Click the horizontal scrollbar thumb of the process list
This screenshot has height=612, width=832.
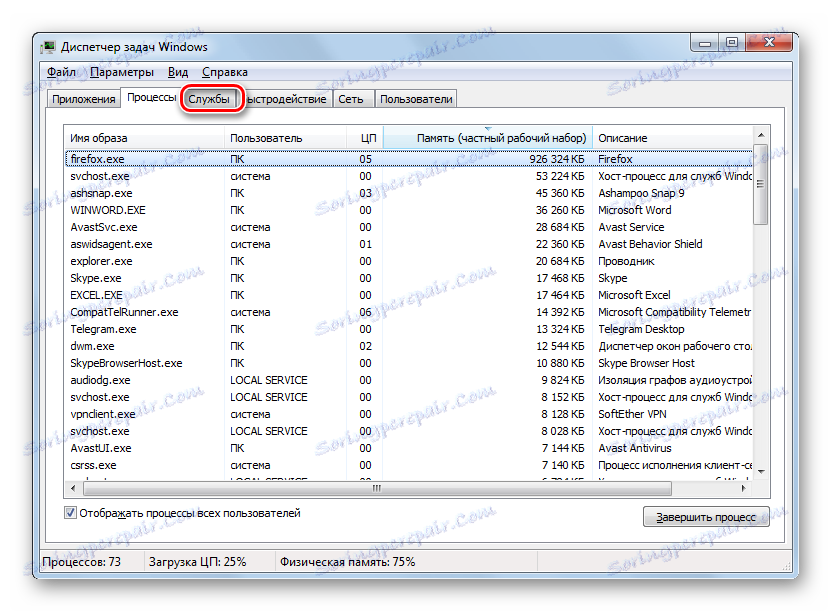click(x=376, y=488)
